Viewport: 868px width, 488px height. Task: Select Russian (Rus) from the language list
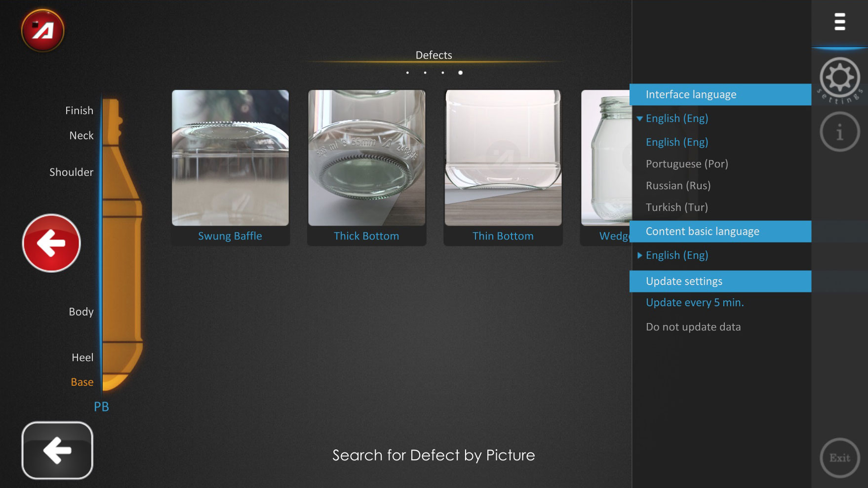(678, 185)
